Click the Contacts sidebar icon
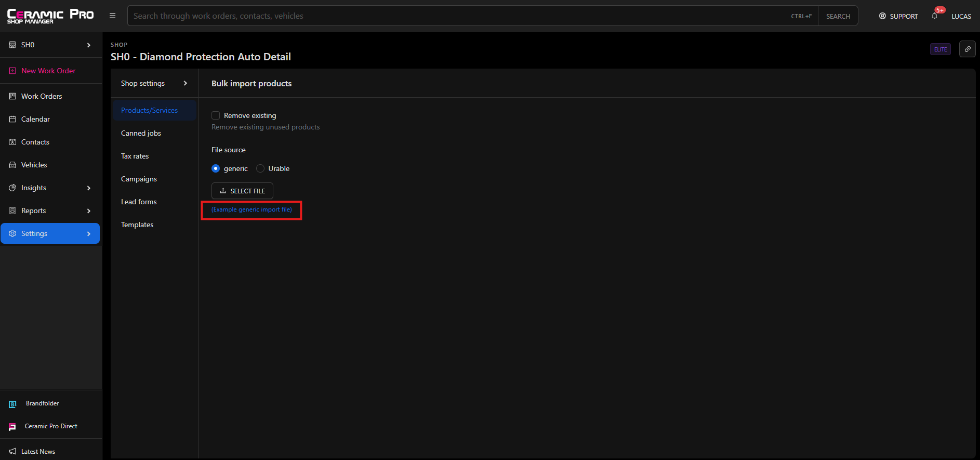 tap(12, 142)
